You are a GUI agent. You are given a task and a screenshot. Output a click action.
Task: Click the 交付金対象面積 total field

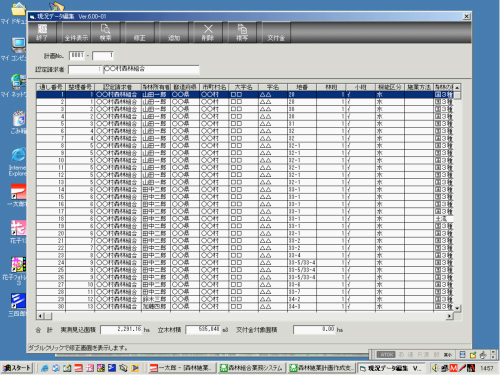(314, 330)
